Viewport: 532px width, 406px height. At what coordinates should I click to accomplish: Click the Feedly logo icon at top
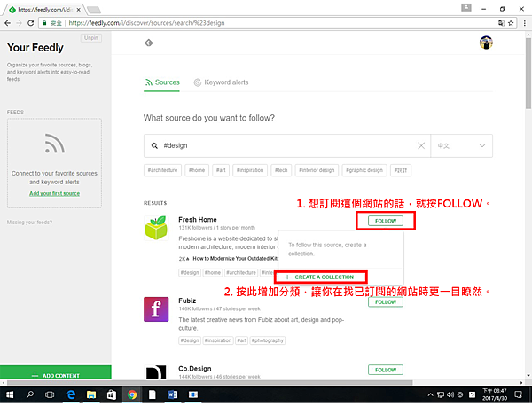coord(149,43)
